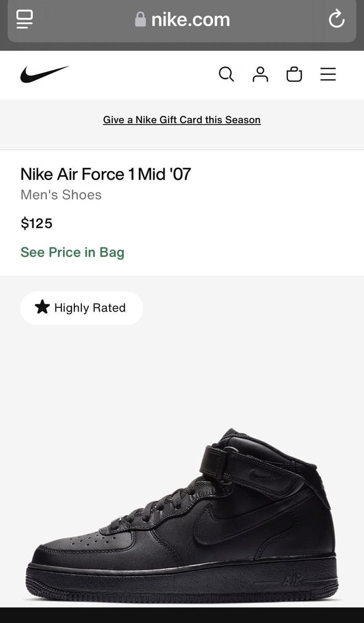Tap the star icon on Highly Rated badge

(x=42, y=307)
